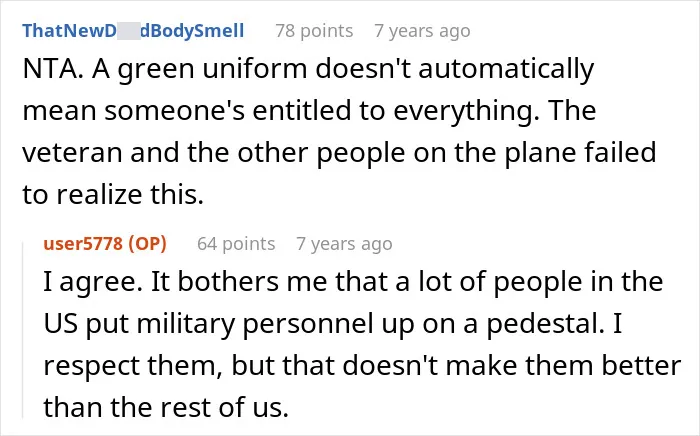Click the word 'NTA' in the top comment

click(49, 69)
